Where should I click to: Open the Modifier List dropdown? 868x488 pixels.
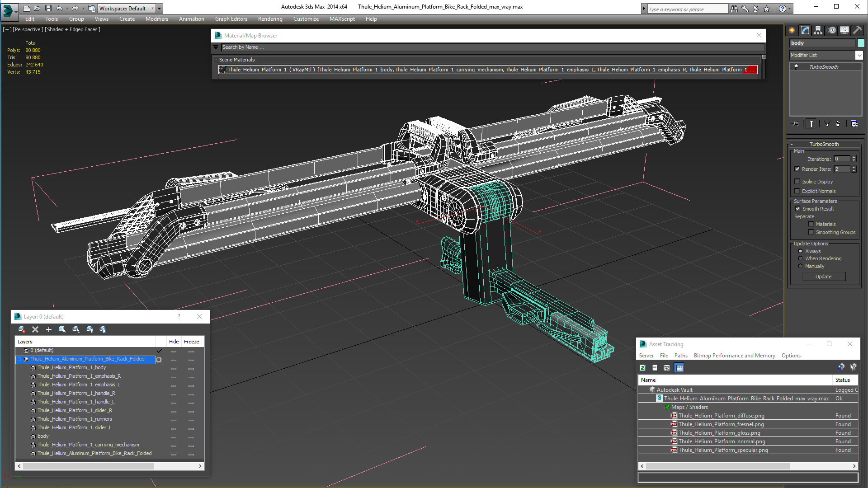859,55
